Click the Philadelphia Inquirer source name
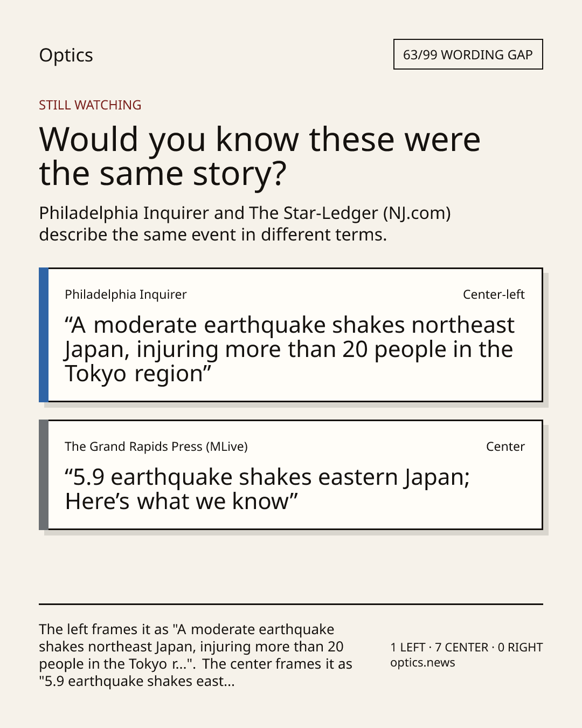The width and height of the screenshot is (582, 728). (126, 294)
